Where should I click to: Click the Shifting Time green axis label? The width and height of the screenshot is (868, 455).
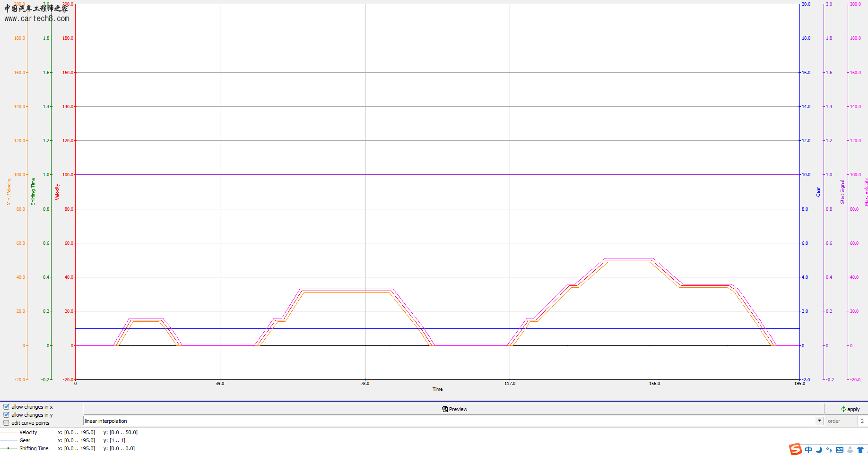33,191
